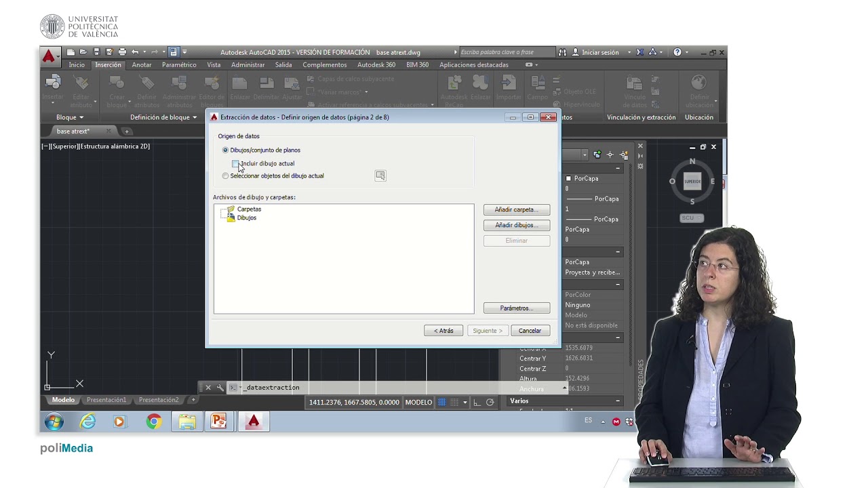Screen dimensions: 868x488
Task: Click the grid display icon in status bar
Action: 441,402
